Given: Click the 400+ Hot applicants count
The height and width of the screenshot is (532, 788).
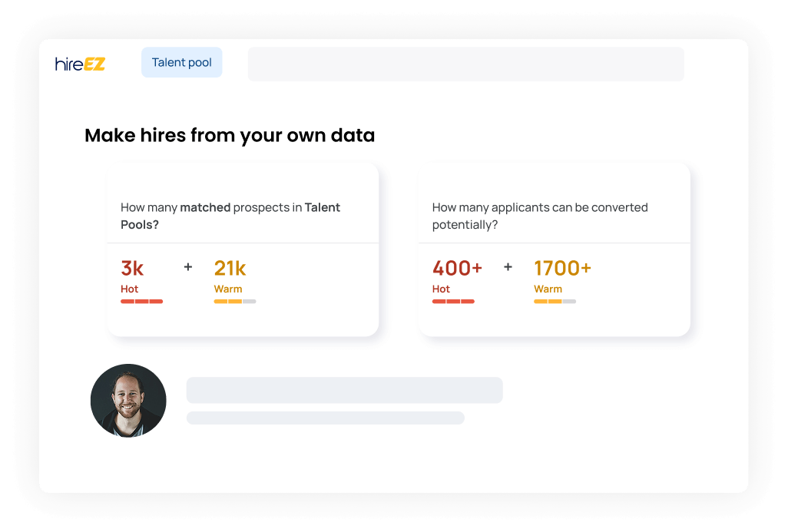Looking at the screenshot, I should [x=457, y=269].
